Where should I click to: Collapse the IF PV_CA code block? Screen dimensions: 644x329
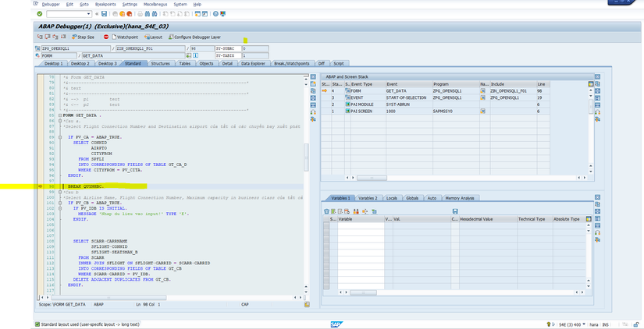[59, 136]
